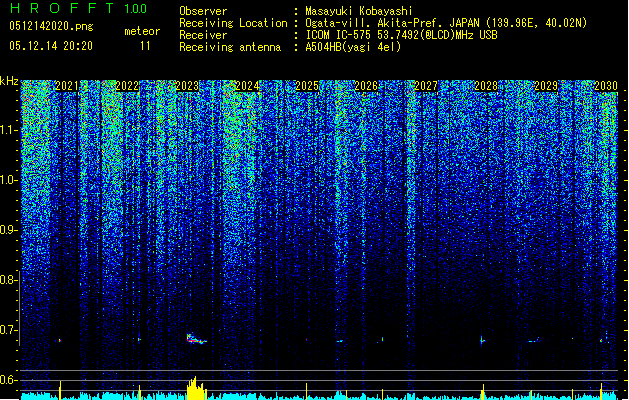Click the 1.0 frequency axis label
629x400 pixels.
point(8,181)
